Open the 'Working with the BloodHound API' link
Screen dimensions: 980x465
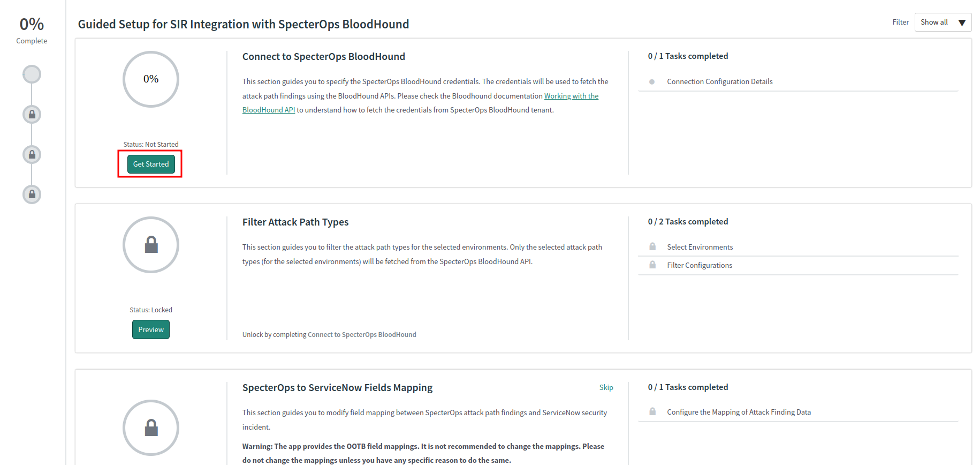coord(571,96)
